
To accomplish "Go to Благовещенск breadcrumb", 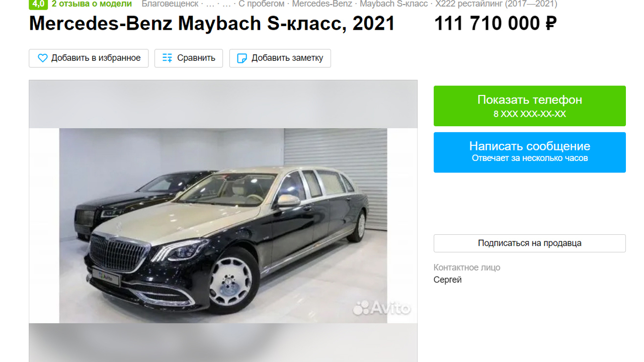I will pyautogui.click(x=170, y=4).
